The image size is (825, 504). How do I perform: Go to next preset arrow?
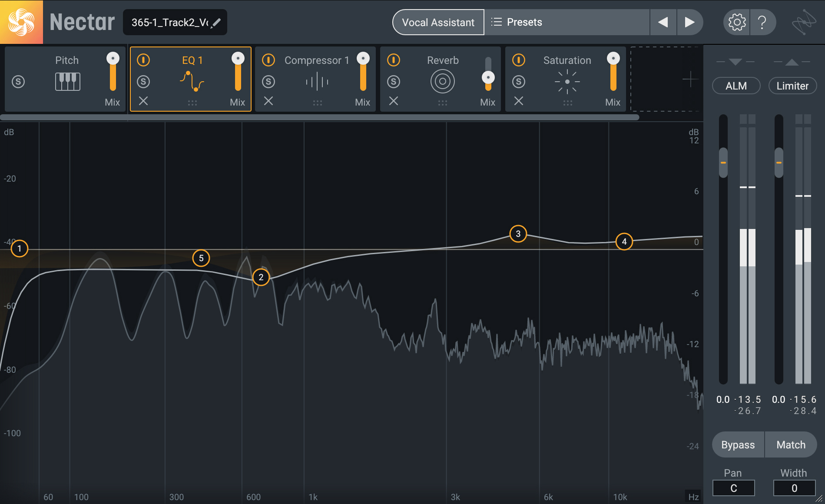[689, 22]
